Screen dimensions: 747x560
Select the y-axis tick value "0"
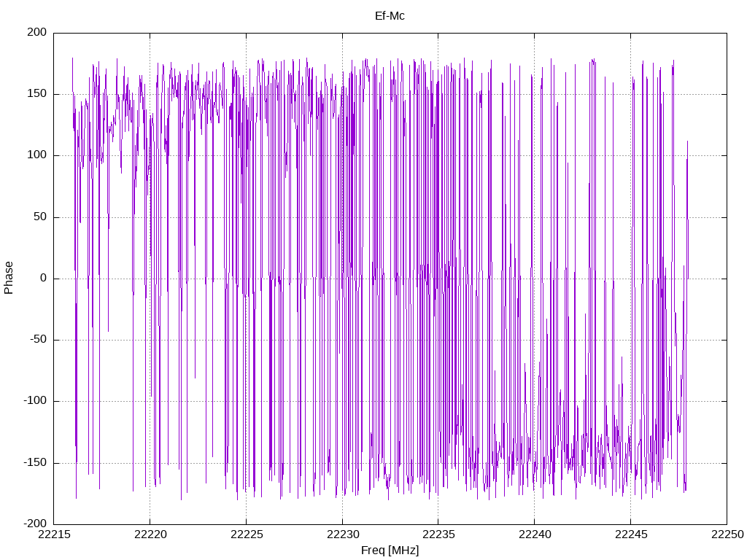[44, 278]
